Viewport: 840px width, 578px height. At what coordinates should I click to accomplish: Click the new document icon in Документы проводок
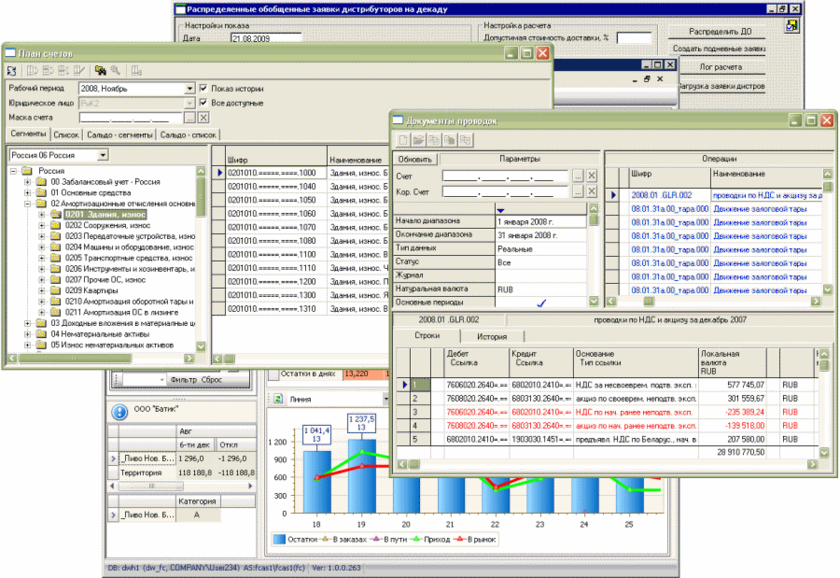coord(404,141)
